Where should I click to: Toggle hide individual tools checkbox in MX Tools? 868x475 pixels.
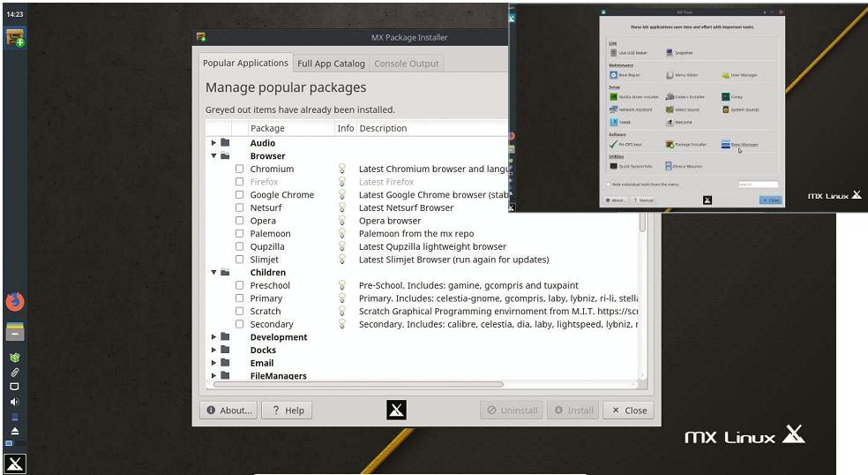tap(609, 184)
